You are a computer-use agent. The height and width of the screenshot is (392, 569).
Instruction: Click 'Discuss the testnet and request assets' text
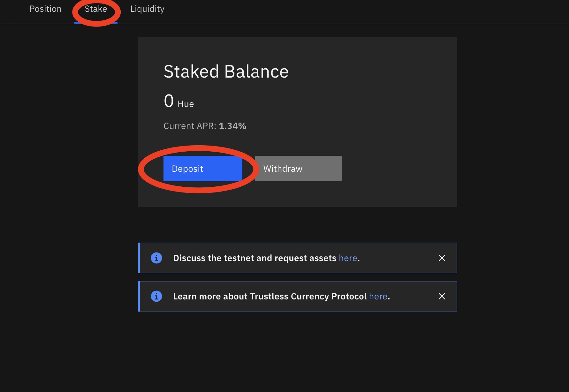[x=254, y=258]
